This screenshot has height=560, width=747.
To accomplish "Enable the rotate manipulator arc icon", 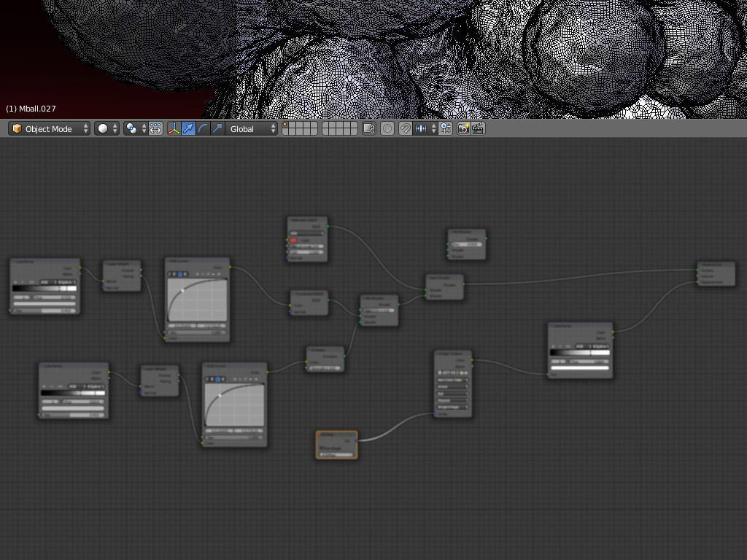I will click(x=203, y=128).
